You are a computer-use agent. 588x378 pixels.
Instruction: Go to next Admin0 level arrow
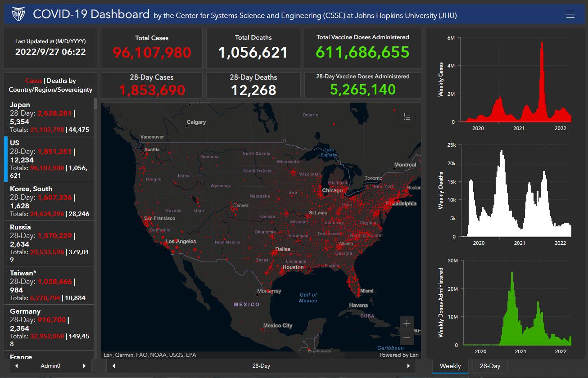point(84,366)
